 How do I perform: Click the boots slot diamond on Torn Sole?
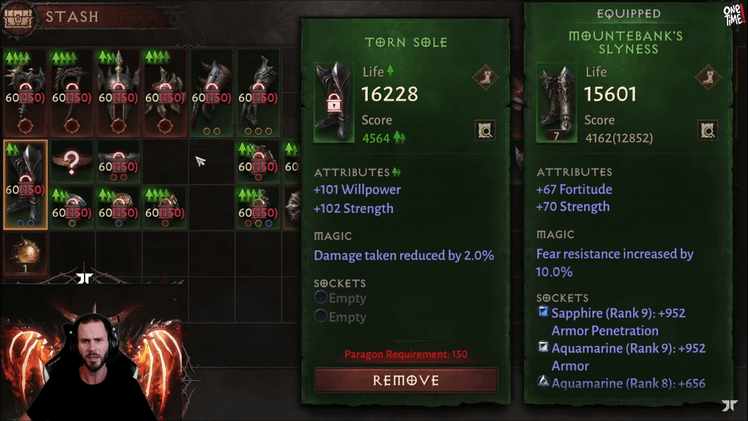coord(485,77)
